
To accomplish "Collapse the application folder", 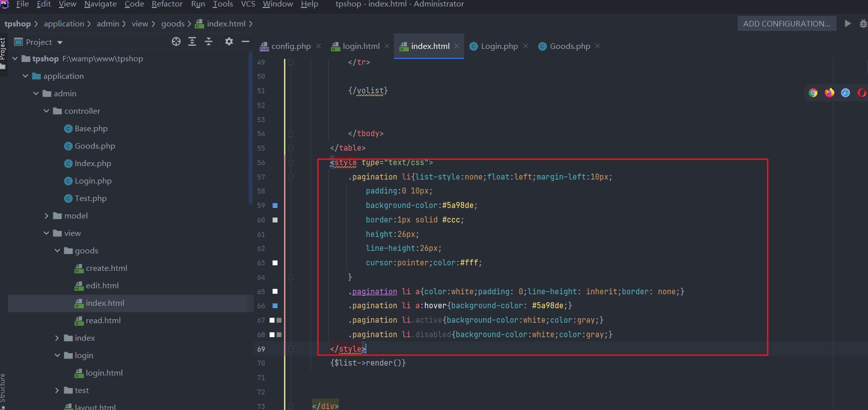I will click(x=25, y=76).
